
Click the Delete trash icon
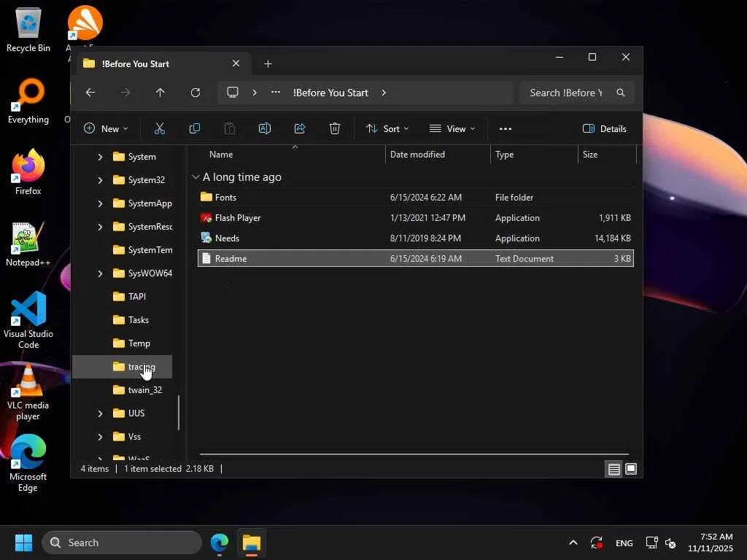[x=335, y=128]
